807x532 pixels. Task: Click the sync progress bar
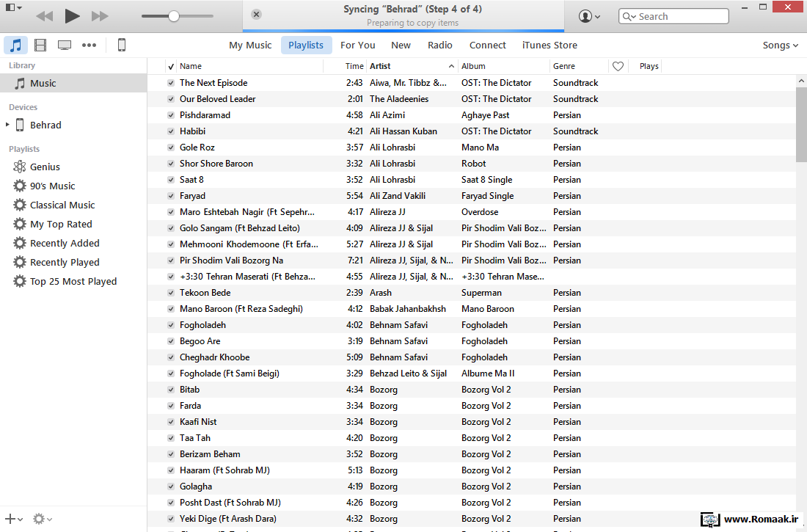403,31
